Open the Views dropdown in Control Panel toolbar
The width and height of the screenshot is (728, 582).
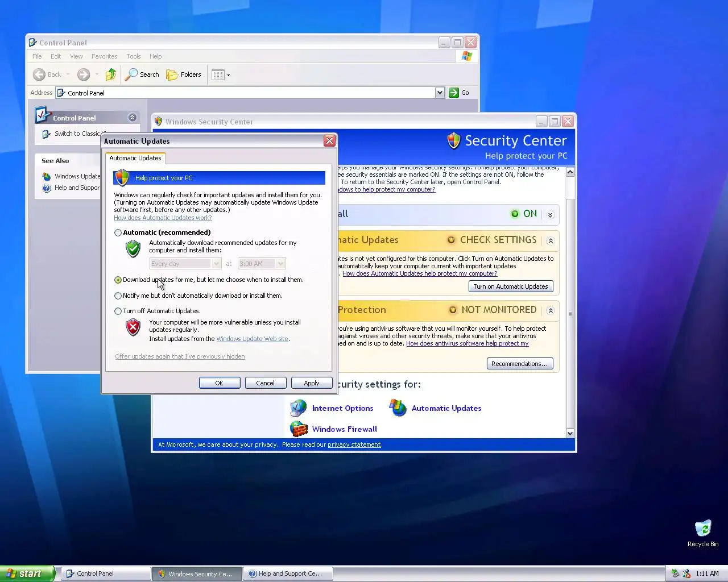pyautogui.click(x=221, y=74)
